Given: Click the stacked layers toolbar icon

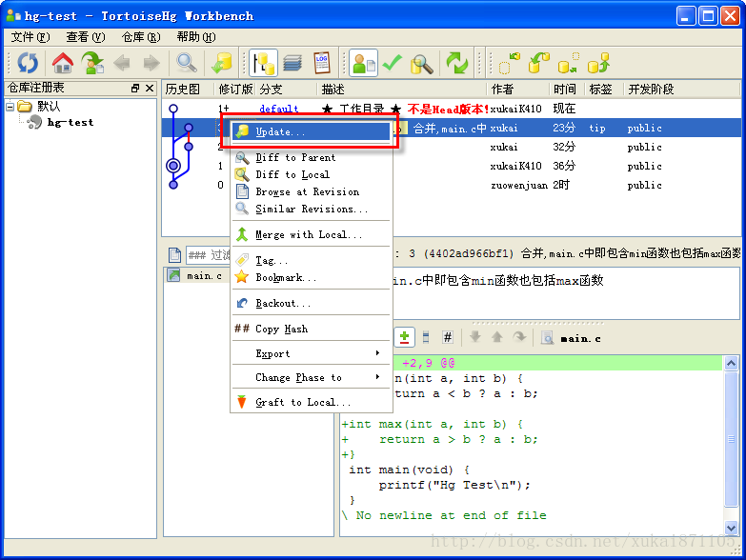Looking at the screenshot, I should (292, 63).
